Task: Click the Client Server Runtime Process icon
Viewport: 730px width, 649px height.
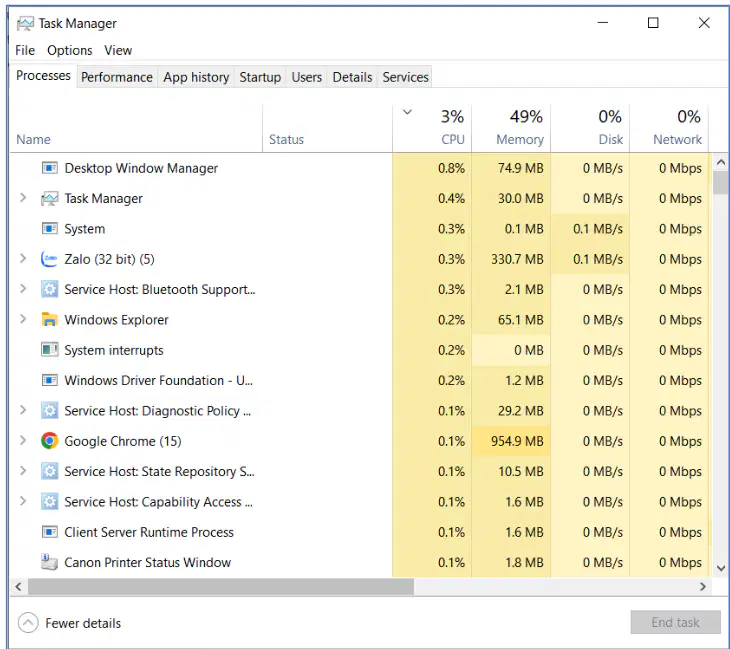Action: (x=50, y=532)
